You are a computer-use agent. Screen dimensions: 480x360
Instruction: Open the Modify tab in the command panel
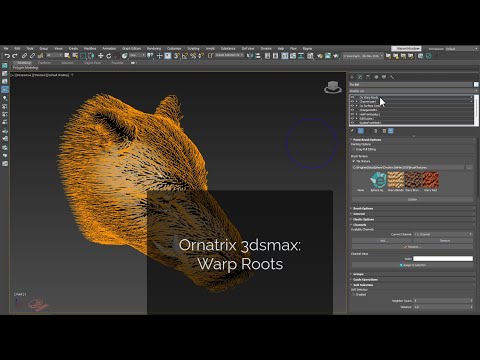pyautogui.click(x=360, y=77)
